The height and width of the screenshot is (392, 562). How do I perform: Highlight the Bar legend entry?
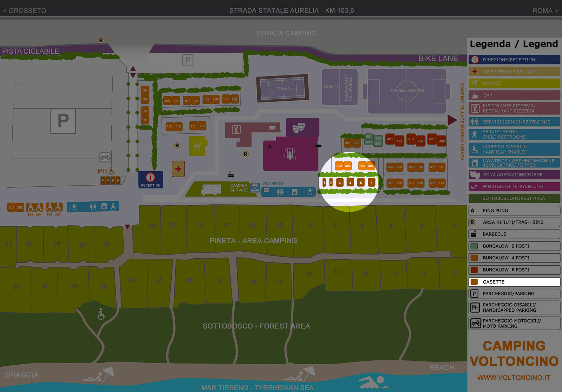514,95
